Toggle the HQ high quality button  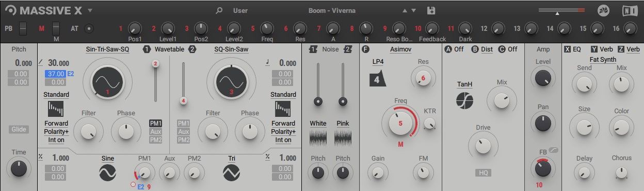pyautogui.click(x=484, y=172)
